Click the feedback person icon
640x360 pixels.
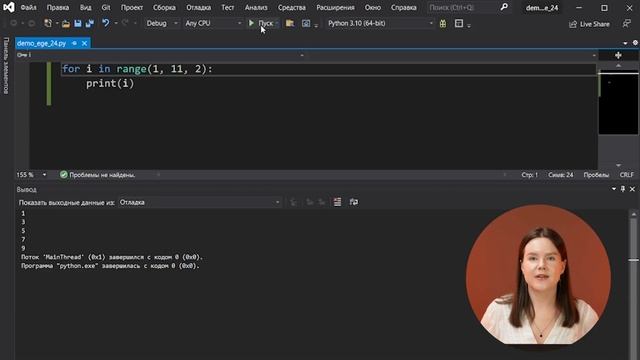click(627, 24)
